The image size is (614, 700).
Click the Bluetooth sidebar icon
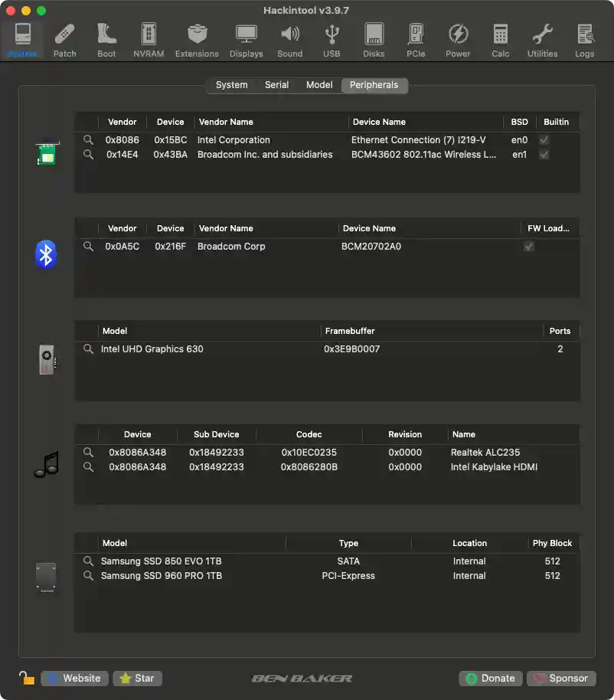[46, 254]
